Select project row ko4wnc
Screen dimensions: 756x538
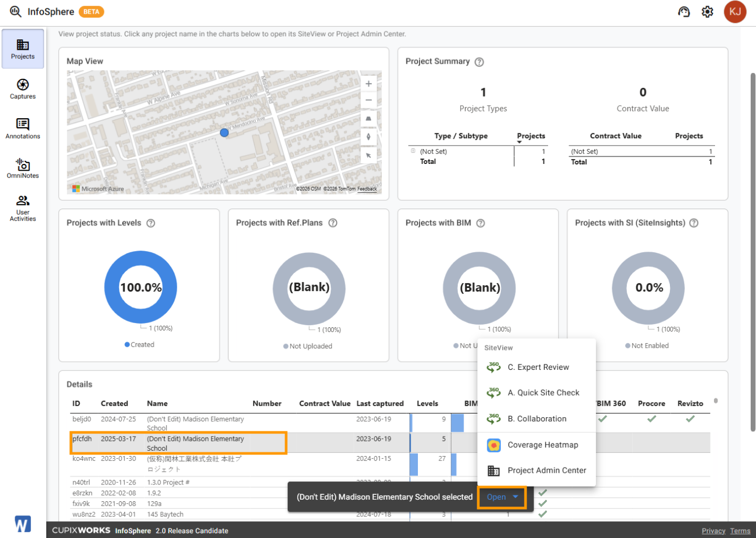point(391,464)
